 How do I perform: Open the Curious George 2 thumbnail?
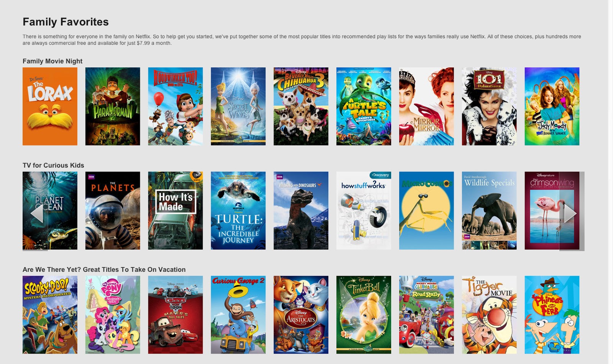click(238, 315)
